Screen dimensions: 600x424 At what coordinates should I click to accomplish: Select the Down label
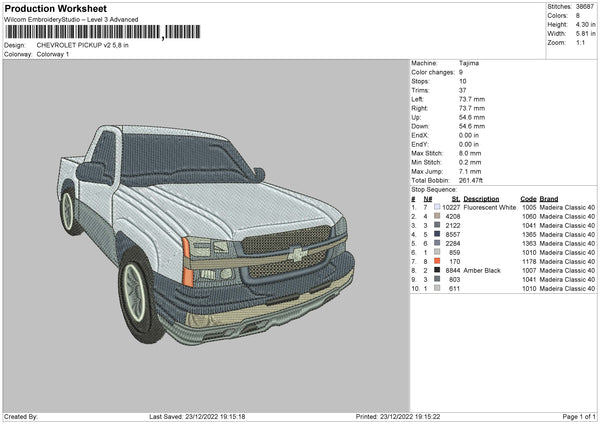420,126
